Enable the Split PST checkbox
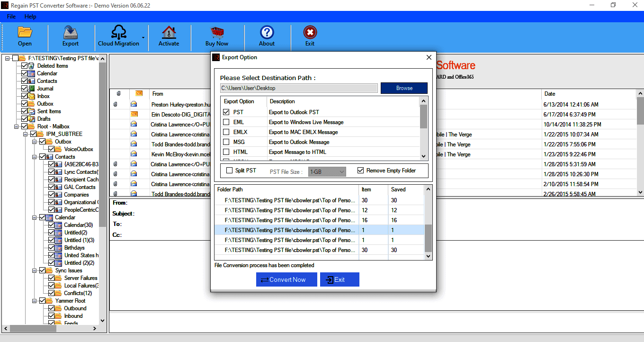 [230, 171]
